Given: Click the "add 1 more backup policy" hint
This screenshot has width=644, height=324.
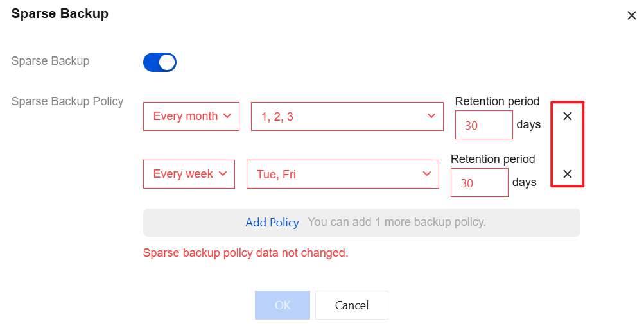Looking at the screenshot, I should (397, 223).
